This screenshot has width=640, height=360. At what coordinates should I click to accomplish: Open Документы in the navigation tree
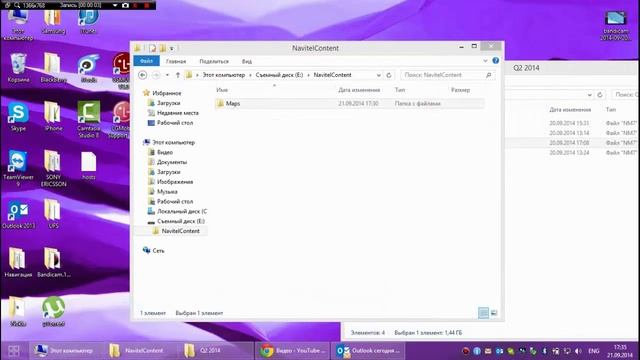click(171, 162)
